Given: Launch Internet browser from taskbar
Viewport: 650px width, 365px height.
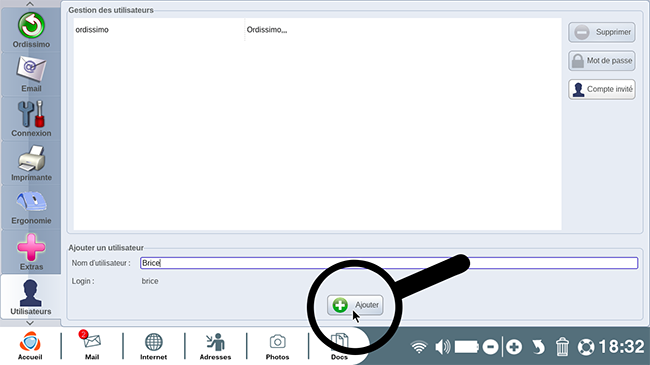Looking at the screenshot, I should (153, 346).
